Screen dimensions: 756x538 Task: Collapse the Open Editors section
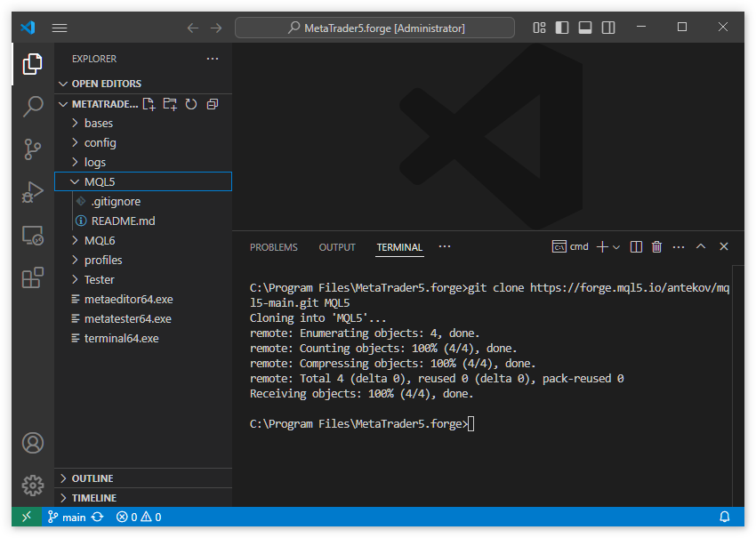click(143, 84)
